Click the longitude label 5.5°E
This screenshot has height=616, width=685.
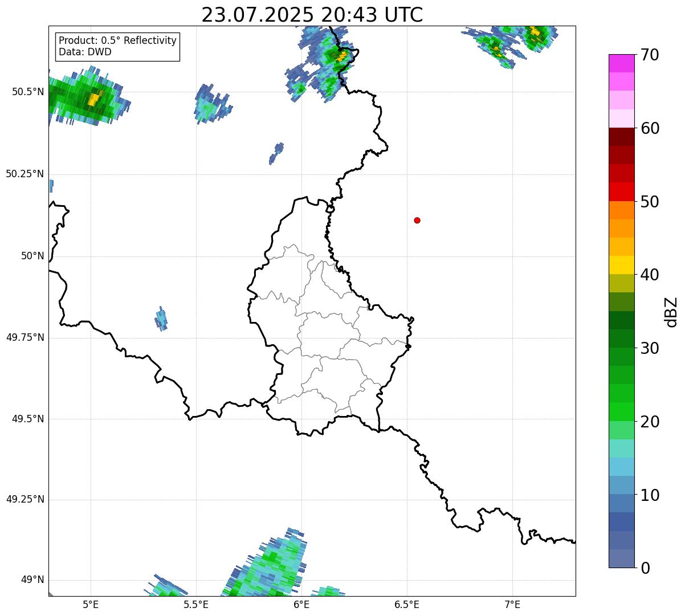(196, 605)
